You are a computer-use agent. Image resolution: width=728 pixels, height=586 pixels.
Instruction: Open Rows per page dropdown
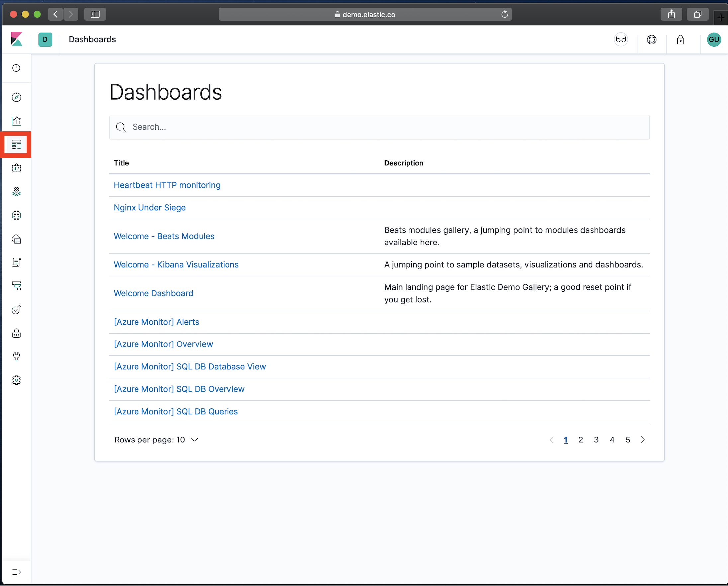(x=156, y=440)
